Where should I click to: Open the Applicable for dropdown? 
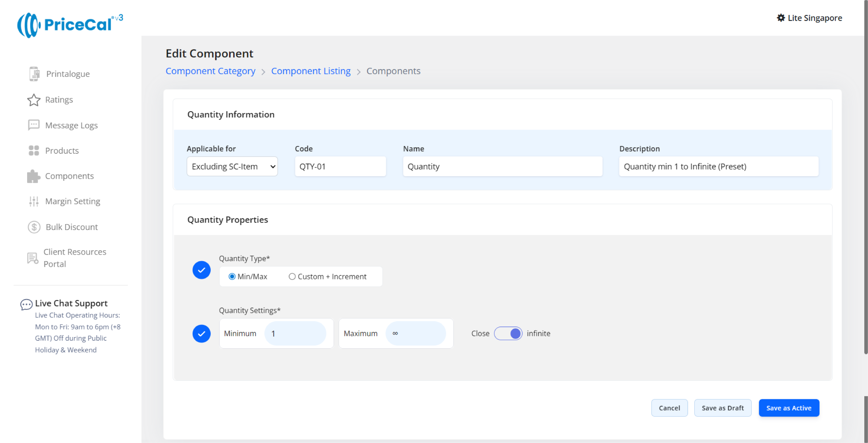tap(232, 166)
